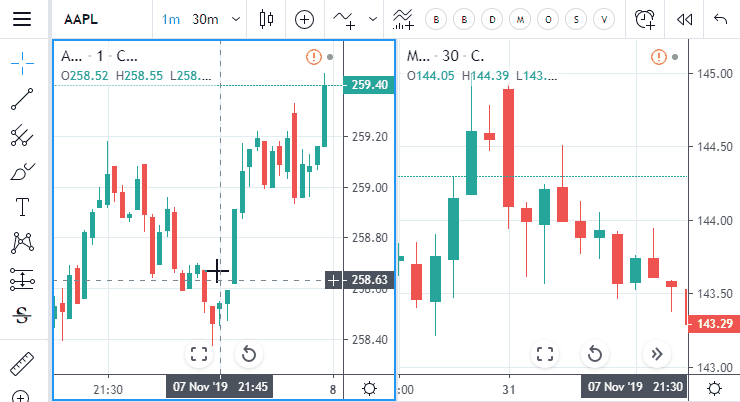Toggle the V indicator template button
The width and height of the screenshot is (740, 402).
[604, 19]
